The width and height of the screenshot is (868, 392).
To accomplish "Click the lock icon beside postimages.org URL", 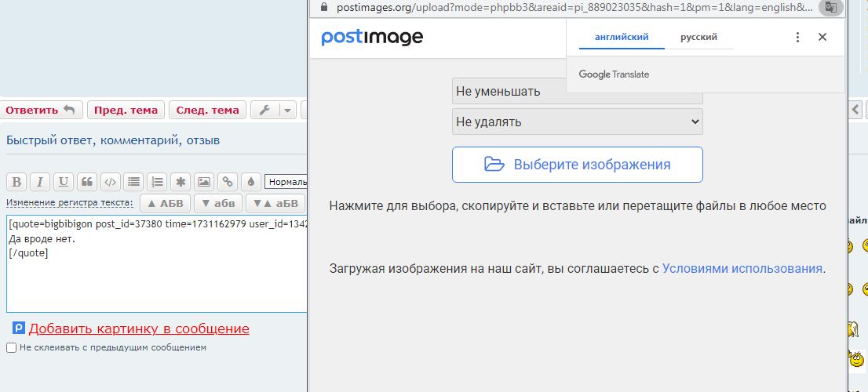I will 324,7.
